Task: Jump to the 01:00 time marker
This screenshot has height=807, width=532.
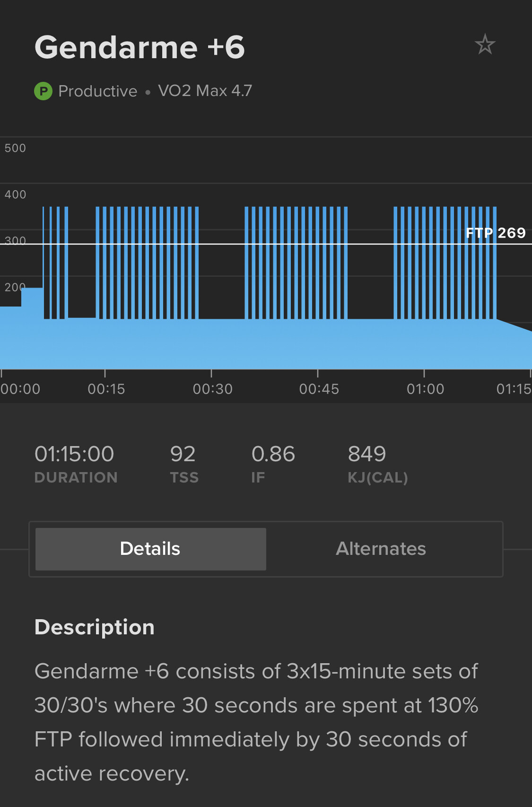Action: click(x=425, y=389)
